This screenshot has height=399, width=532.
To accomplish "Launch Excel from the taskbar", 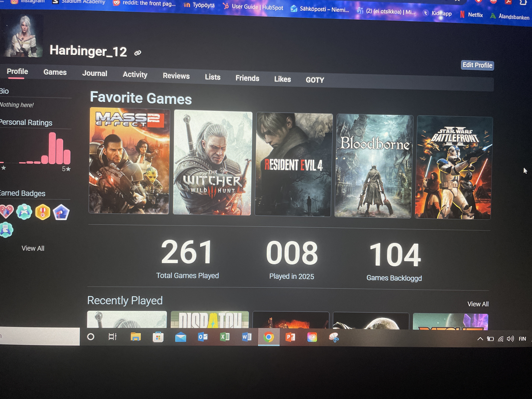I will pyautogui.click(x=225, y=337).
